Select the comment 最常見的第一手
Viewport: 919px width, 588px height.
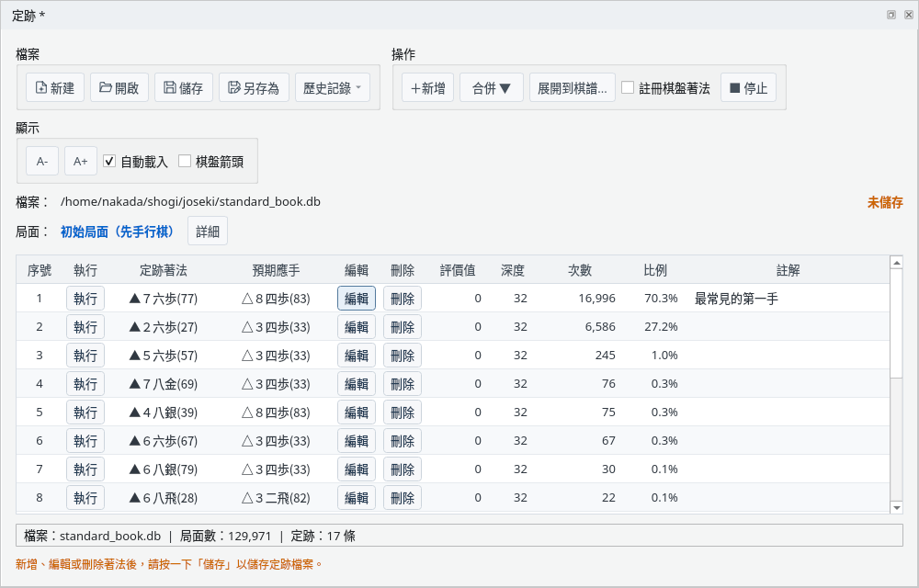(737, 299)
